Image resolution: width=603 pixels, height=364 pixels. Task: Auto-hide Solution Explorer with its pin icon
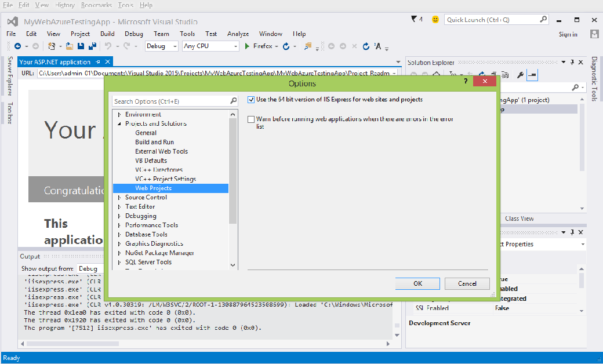pos(572,62)
